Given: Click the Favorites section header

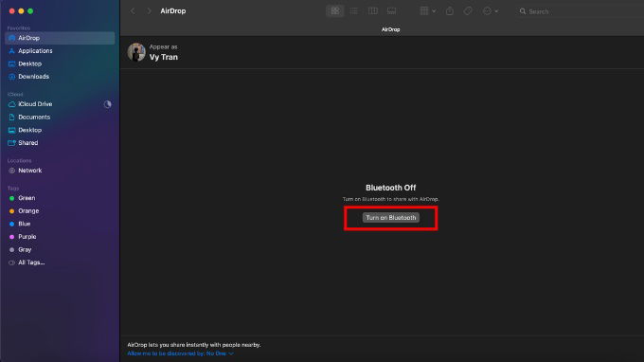Looking at the screenshot, I should tap(19, 27).
